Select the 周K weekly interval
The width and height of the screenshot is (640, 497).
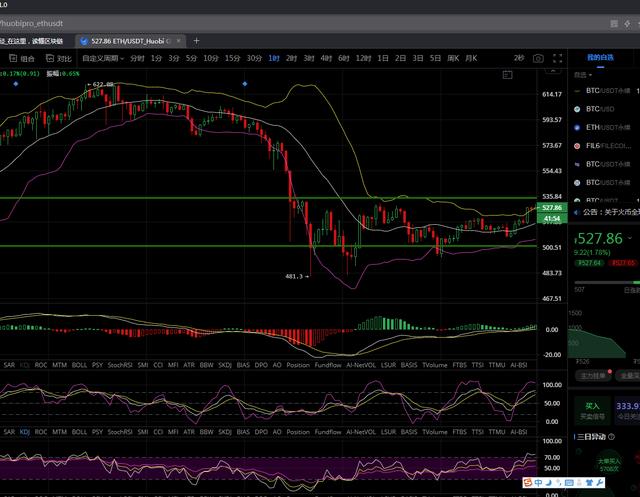(x=453, y=58)
